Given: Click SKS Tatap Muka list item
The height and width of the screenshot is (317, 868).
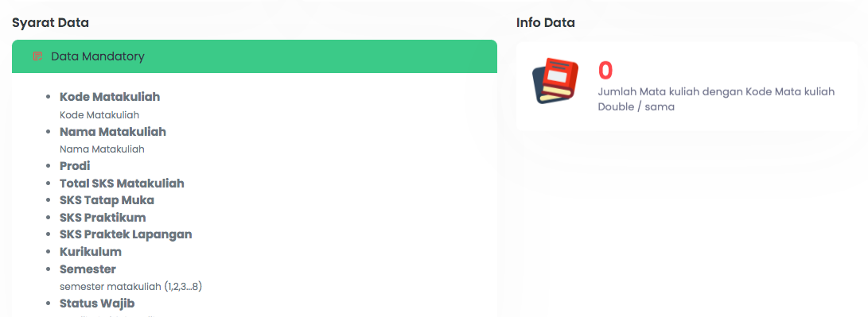Looking at the screenshot, I should [x=107, y=200].
